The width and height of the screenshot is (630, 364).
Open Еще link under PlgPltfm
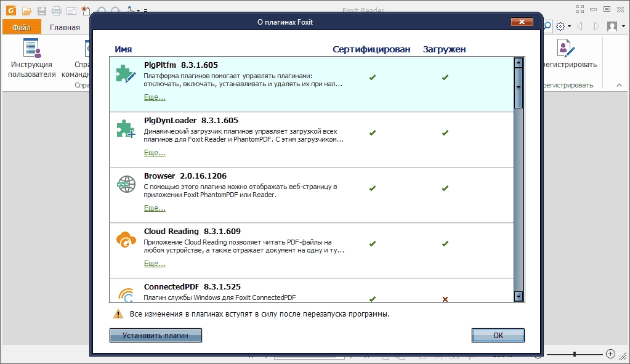(155, 97)
